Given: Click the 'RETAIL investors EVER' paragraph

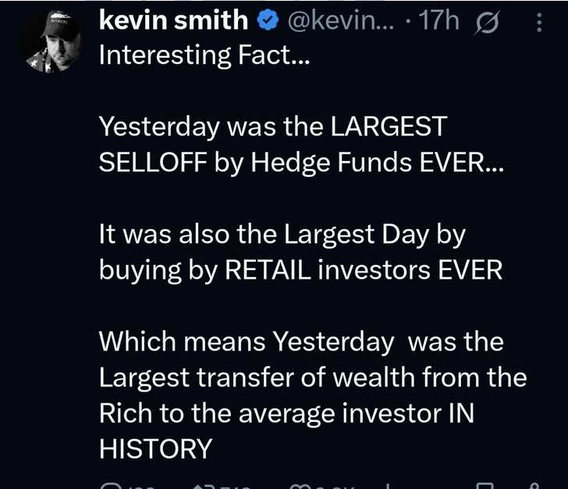Looking at the screenshot, I should tap(301, 252).
